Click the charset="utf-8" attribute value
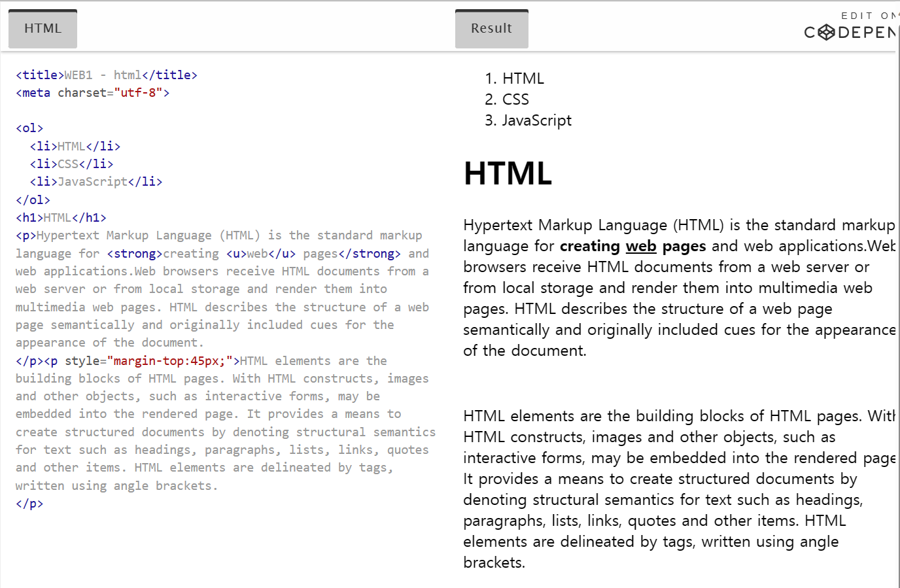Viewport: 900px width, 588px height. point(139,92)
